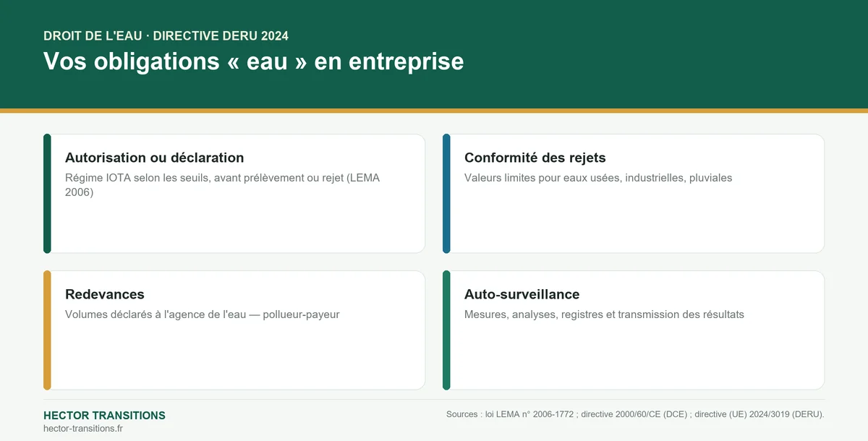
Task: Click the Sources footnote citing loi LEMA
Action: click(x=635, y=414)
